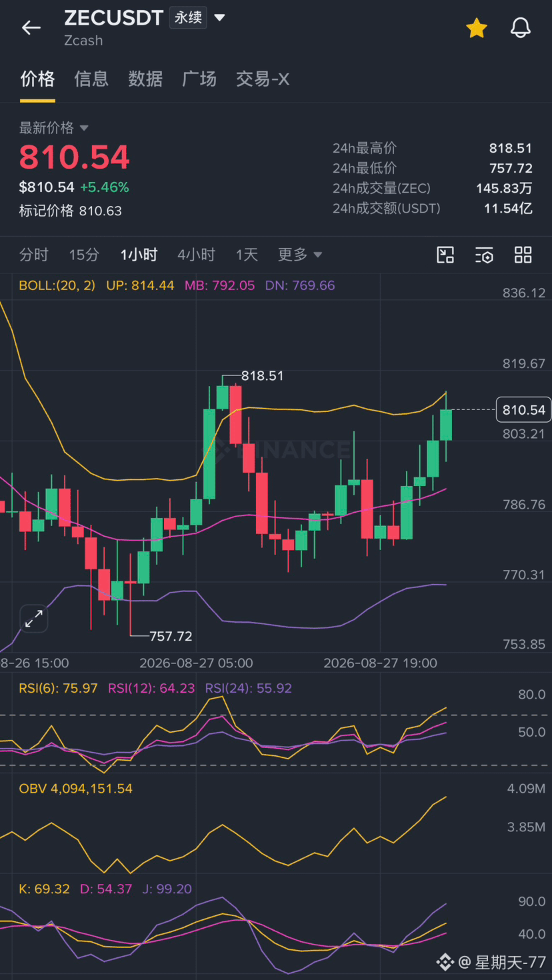Screen dimensions: 552x980
Task: Switch to the 交易-X tab
Action: pyautogui.click(x=263, y=79)
